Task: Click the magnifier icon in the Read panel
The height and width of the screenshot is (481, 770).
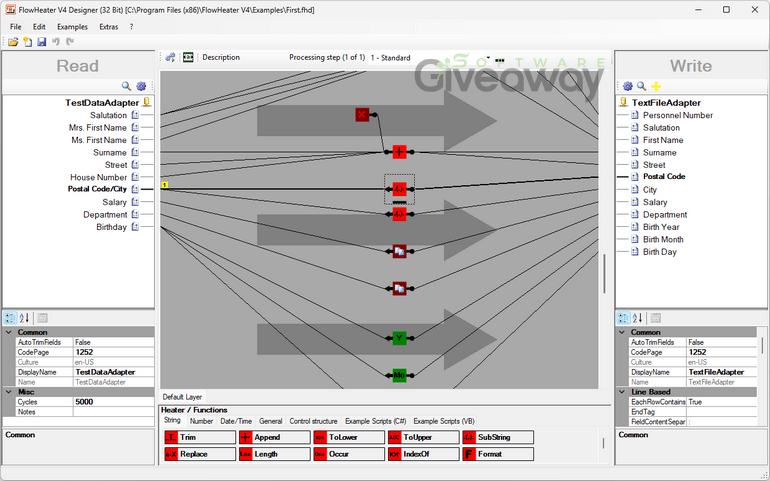Action: tap(126, 86)
